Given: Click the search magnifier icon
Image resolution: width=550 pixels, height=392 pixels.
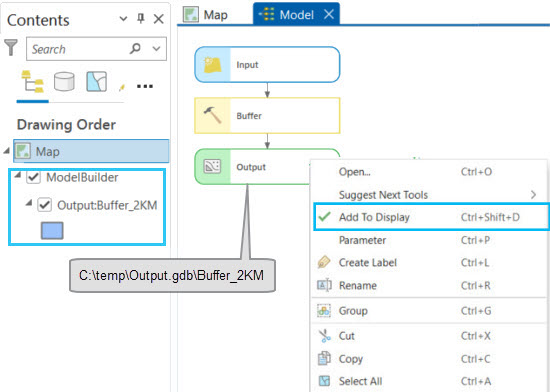Looking at the screenshot, I should tap(135, 48).
